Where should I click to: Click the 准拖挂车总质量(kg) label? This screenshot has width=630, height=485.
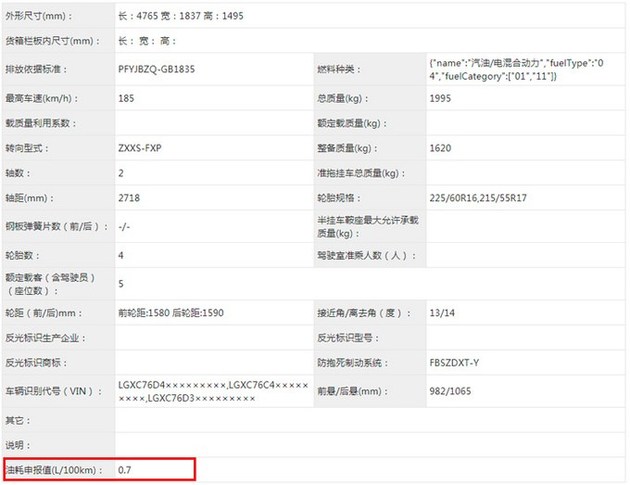[361, 173]
